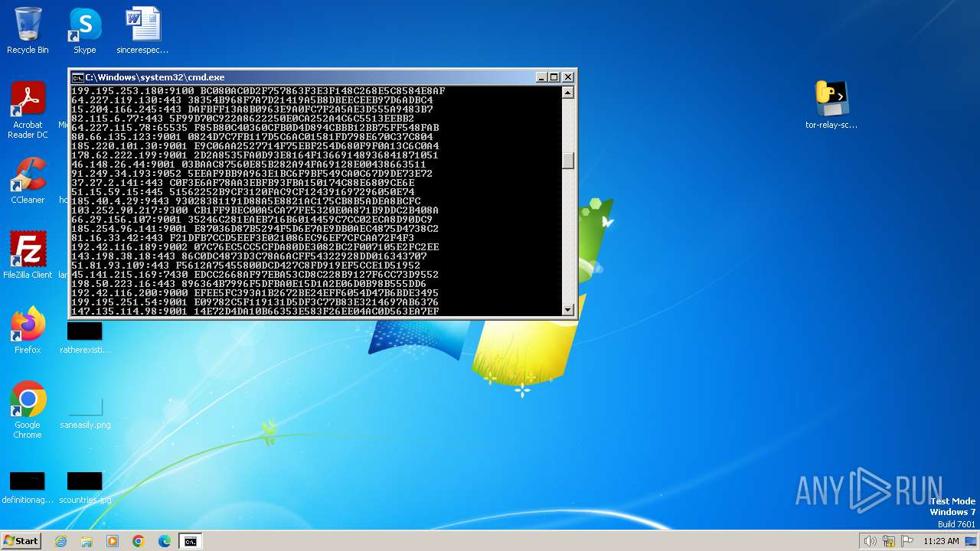Click the line starting 64.227.119.130:443

(252, 100)
